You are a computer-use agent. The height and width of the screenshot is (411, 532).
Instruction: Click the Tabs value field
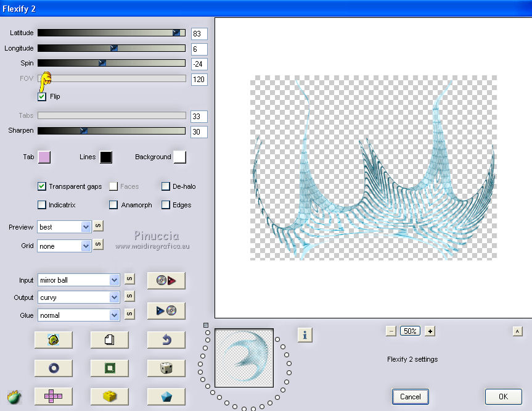click(199, 117)
